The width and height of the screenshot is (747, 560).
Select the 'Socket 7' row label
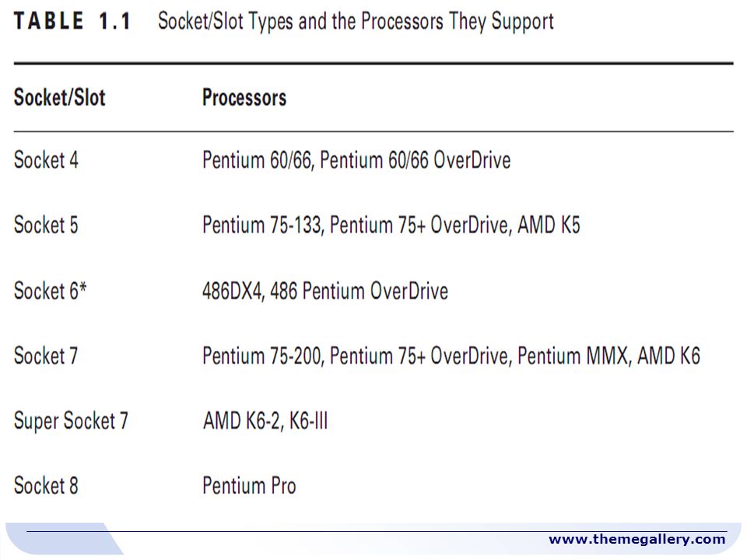click(46, 355)
